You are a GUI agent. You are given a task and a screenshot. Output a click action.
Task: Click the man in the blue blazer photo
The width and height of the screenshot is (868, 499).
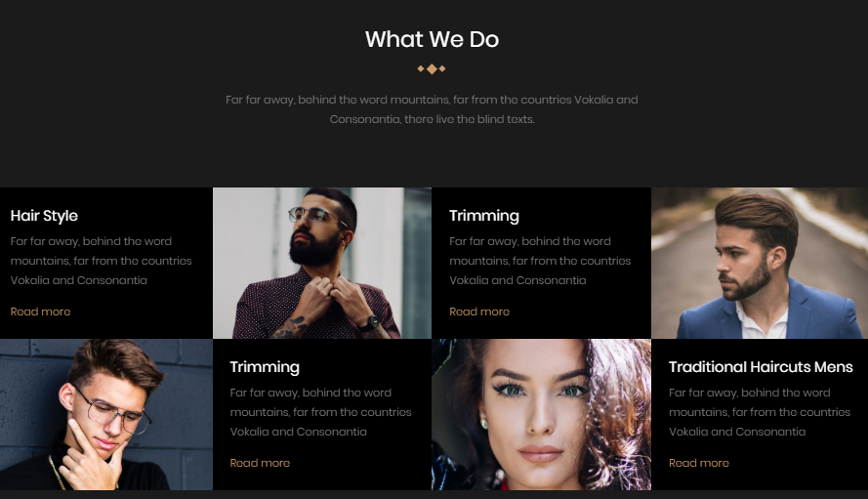[760, 263]
